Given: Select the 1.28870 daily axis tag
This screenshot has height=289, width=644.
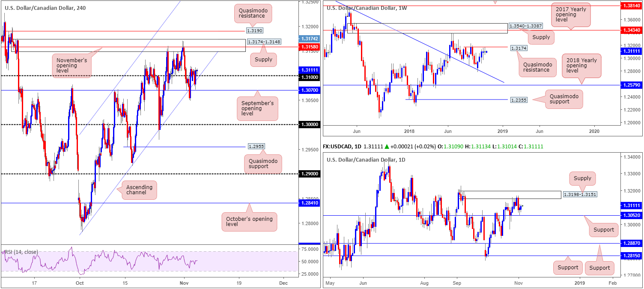Looking at the screenshot, I should coord(632,244).
